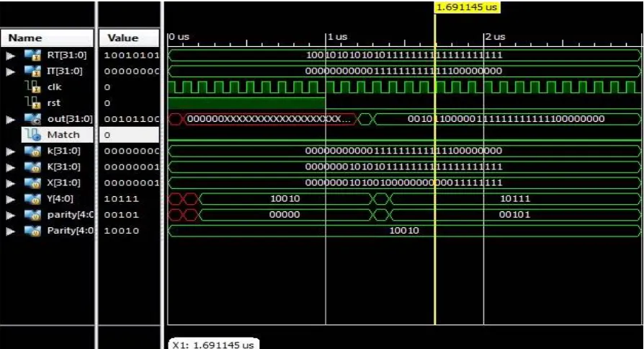
Task: Click the clk value 0
Action: [x=107, y=87]
